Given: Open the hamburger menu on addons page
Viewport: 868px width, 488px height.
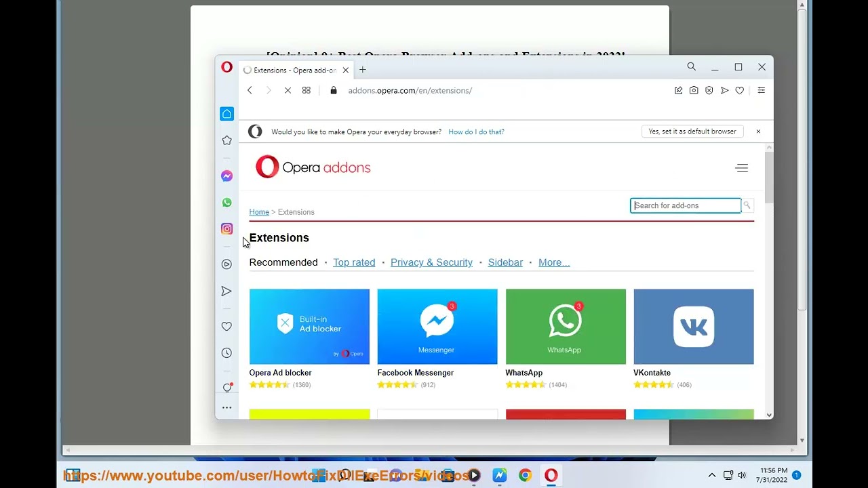Looking at the screenshot, I should pyautogui.click(x=742, y=168).
